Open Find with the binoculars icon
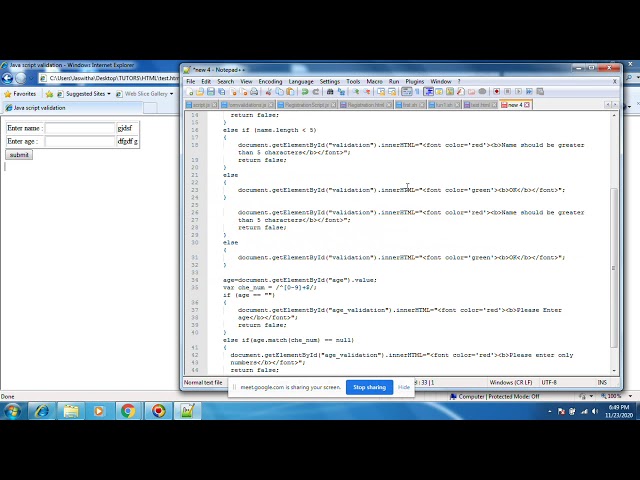 tap(330, 92)
